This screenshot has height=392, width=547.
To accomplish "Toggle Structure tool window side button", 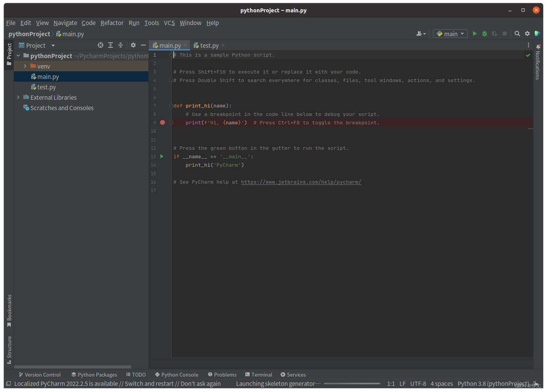I will 9,350.
